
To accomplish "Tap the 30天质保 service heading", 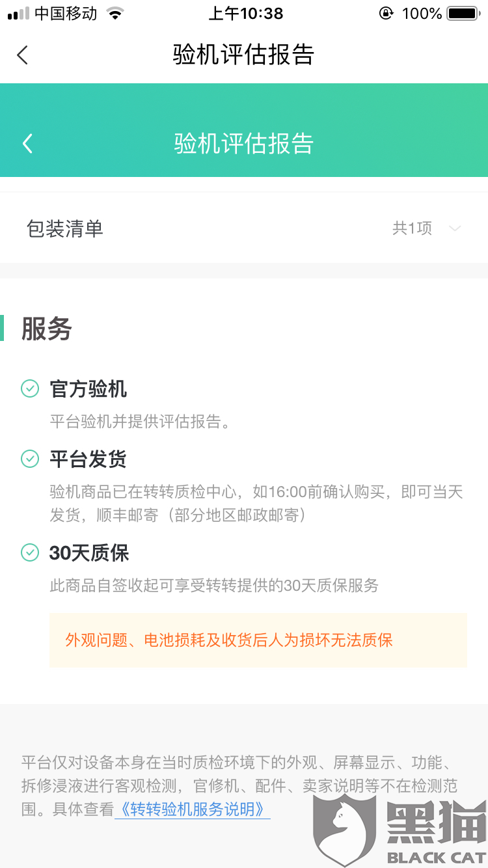I will click(89, 553).
